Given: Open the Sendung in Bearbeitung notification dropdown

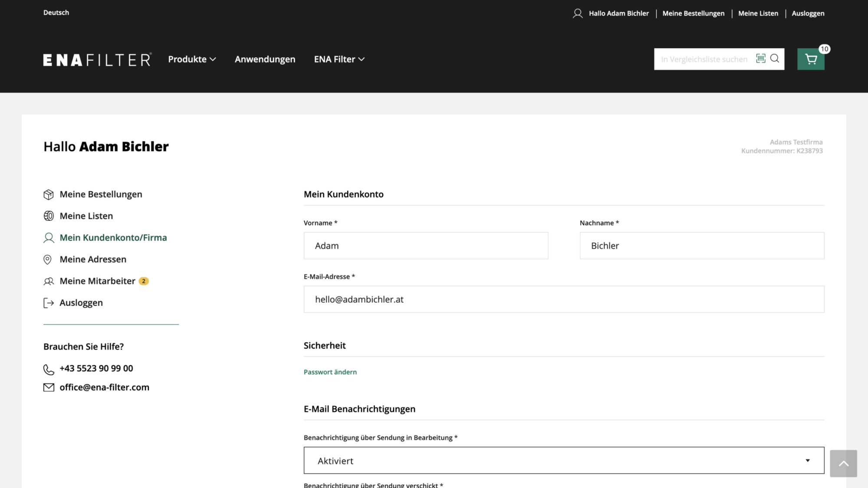Looking at the screenshot, I should 563,460.
